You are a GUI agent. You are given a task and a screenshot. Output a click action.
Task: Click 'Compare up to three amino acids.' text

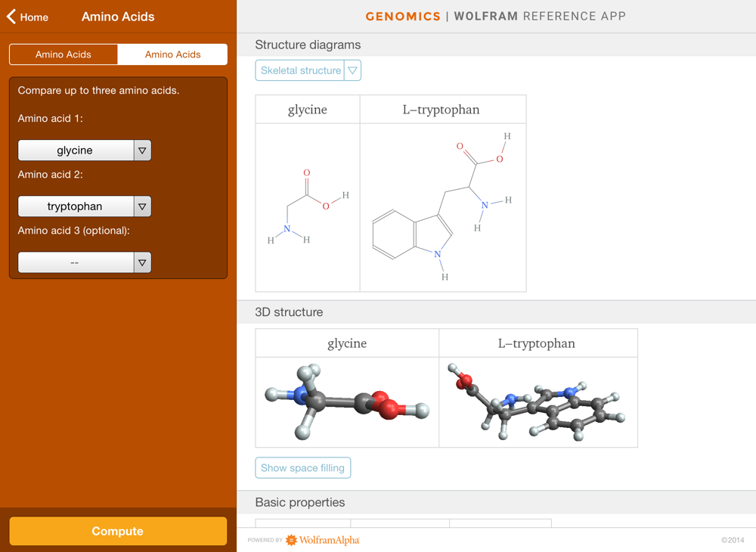(98, 90)
